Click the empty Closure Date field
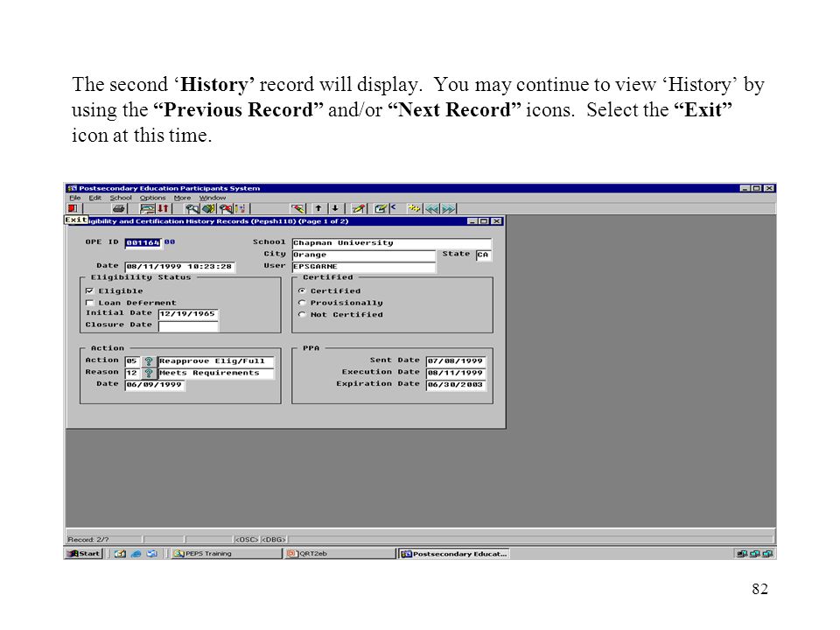The height and width of the screenshot is (630, 840). pyautogui.click(x=188, y=325)
